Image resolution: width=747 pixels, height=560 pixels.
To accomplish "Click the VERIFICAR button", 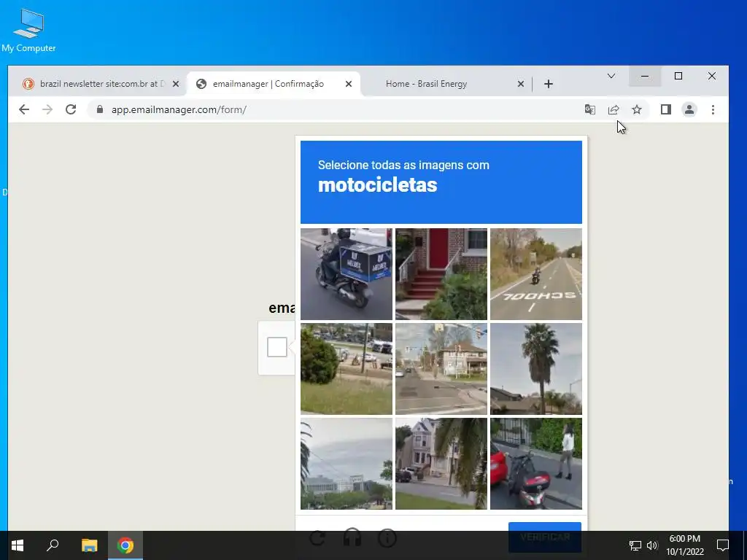I will pos(544,537).
